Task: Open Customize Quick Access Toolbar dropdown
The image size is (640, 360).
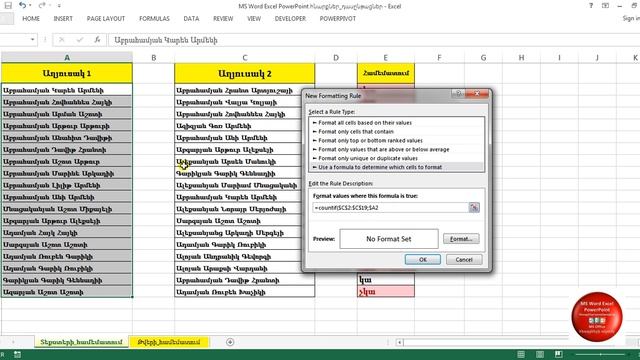Action: pyautogui.click(x=59, y=6)
